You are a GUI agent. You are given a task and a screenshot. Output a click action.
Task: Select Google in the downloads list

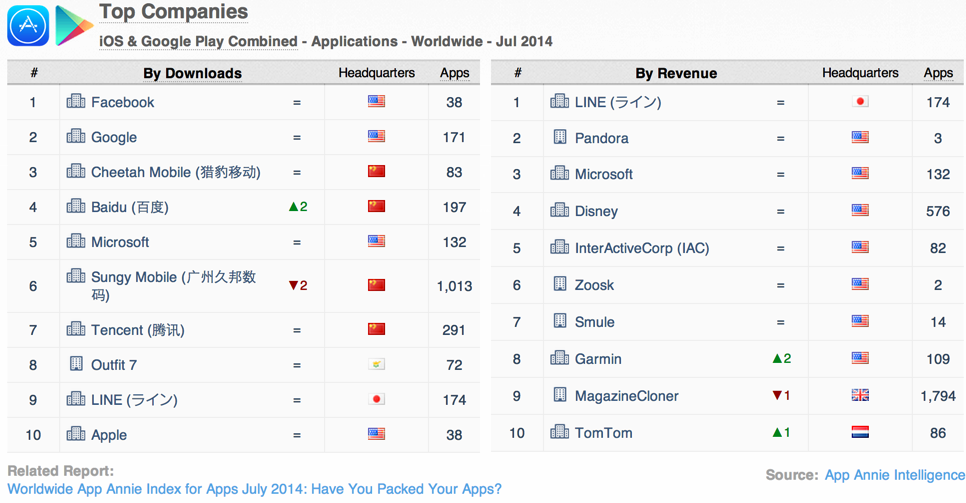[x=114, y=137]
